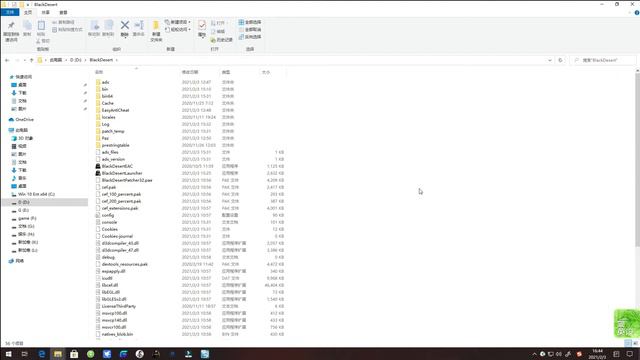Screen dimensions: 640x360
Task: Pin folder to Quick access in ribbon
Action: pyautogui.click(x=11, y=31)
